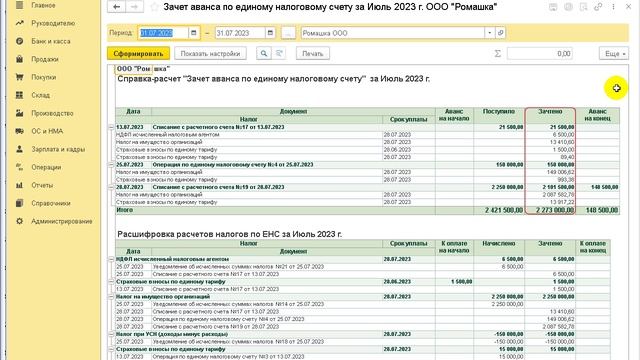The height and width of the screenshot is (360, 640).
Task: Open the Продажи section
Action: 45,59
